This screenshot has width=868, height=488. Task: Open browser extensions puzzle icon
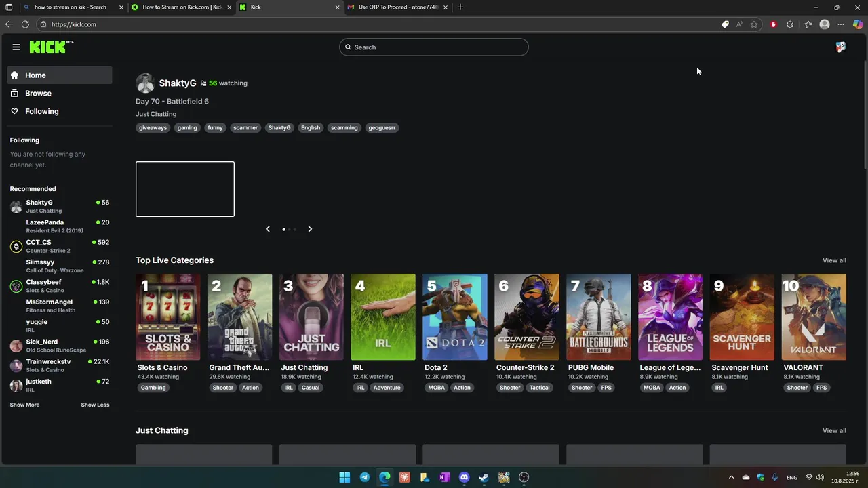click(790, 24)
